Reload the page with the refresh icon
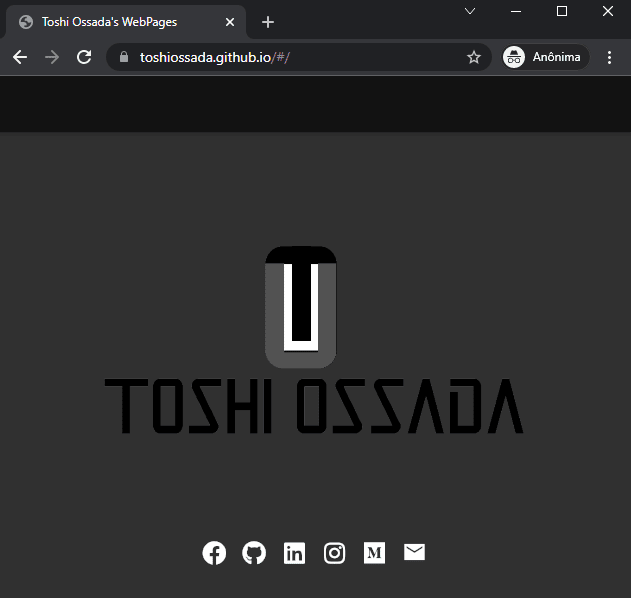 click(84, 57)
